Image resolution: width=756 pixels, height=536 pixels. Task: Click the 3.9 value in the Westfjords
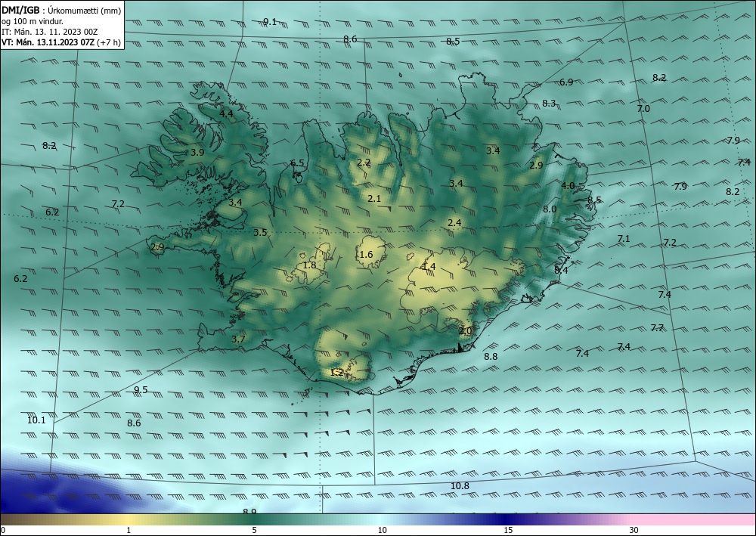point(197,152)
